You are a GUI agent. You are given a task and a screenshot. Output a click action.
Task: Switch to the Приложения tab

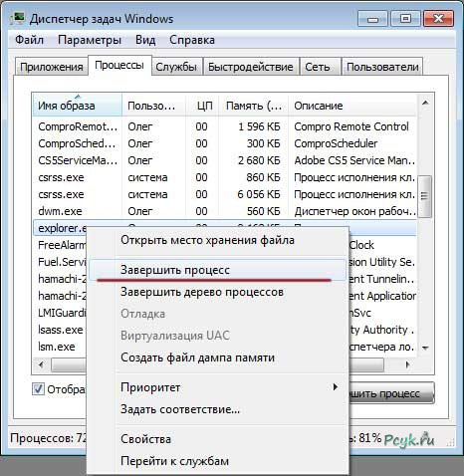coord(52,67)
